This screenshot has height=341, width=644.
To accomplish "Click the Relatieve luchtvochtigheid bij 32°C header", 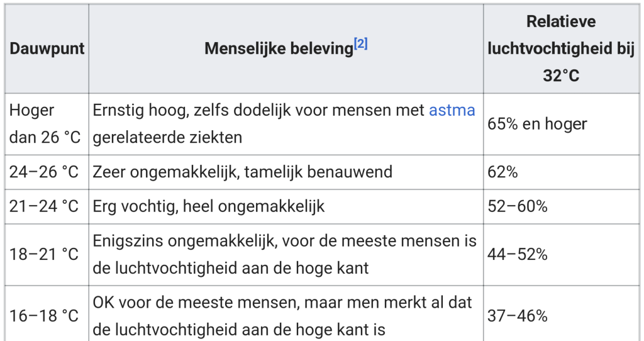I will (x=561, y=48).
